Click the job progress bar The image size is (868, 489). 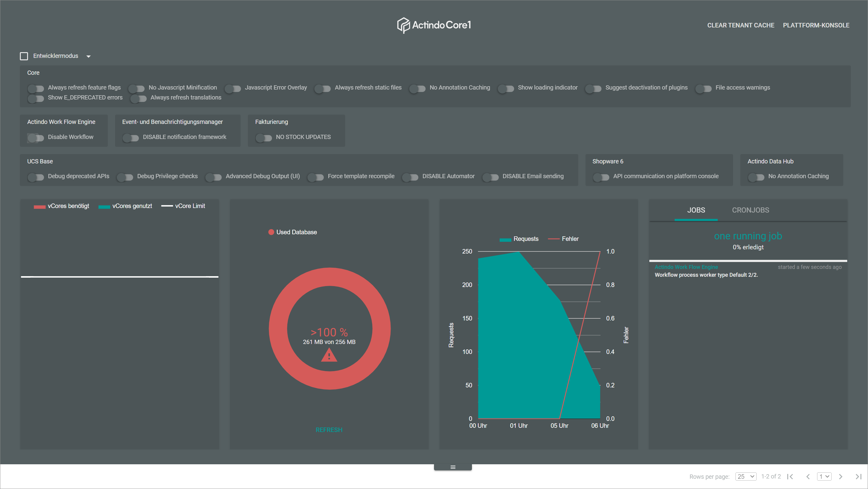pyautogui.click(x=748, y=261)
